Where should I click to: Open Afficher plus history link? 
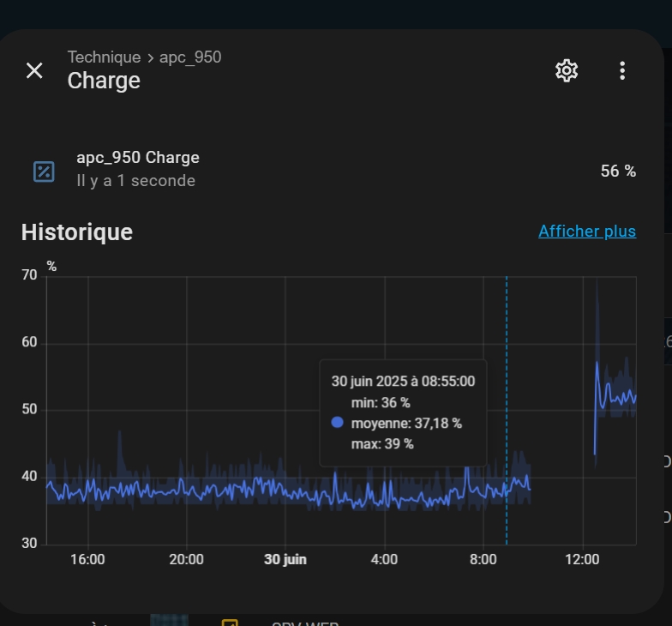587,232
